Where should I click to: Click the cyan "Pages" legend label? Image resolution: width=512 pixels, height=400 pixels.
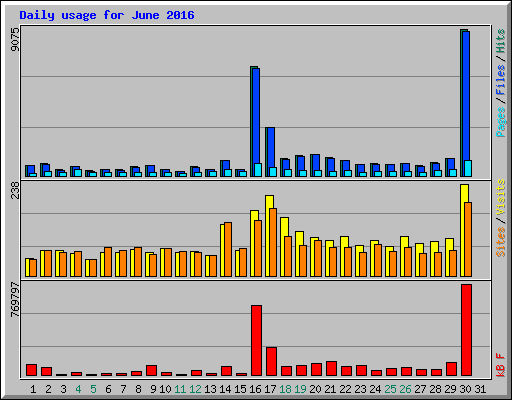point(500,122)
